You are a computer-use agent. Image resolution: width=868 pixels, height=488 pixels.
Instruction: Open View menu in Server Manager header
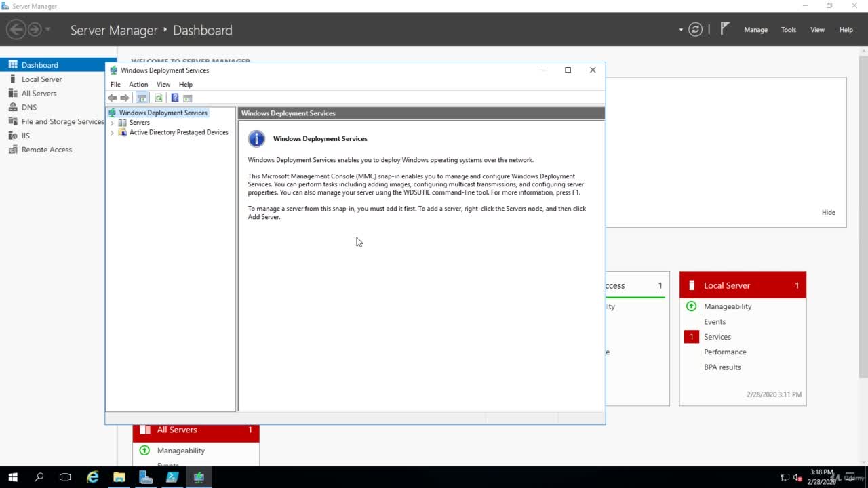point(818,30)
